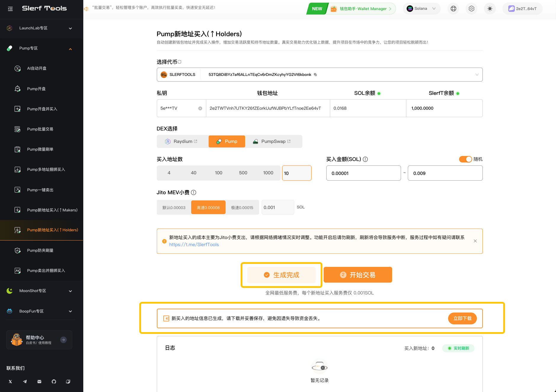Open the GitHub contact icon

click(54, 382)
